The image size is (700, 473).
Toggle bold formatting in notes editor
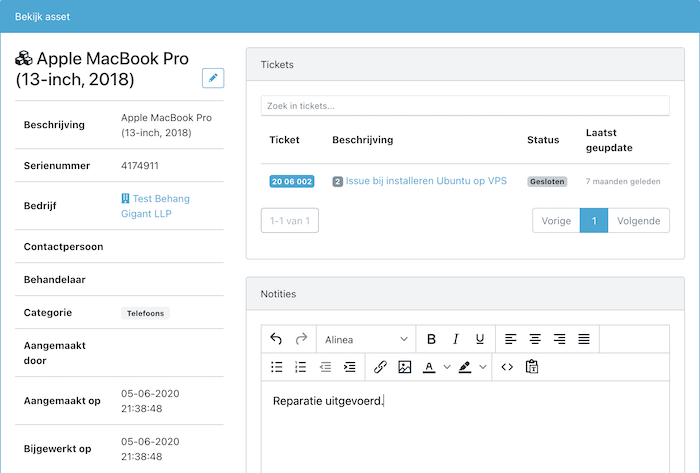[x=431, y=339]
